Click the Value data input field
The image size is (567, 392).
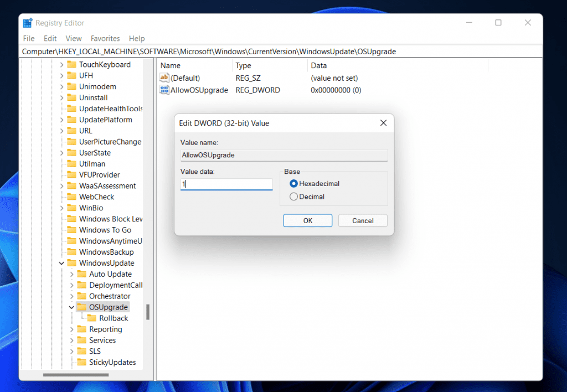tap(226, 183)
